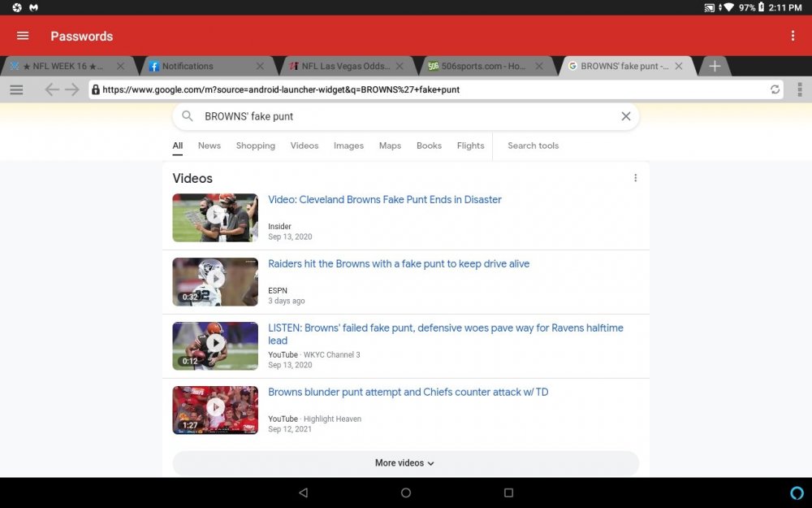The image size is (812, 508).
Task: Close the Notifications tab
Action: pos(260,67)
